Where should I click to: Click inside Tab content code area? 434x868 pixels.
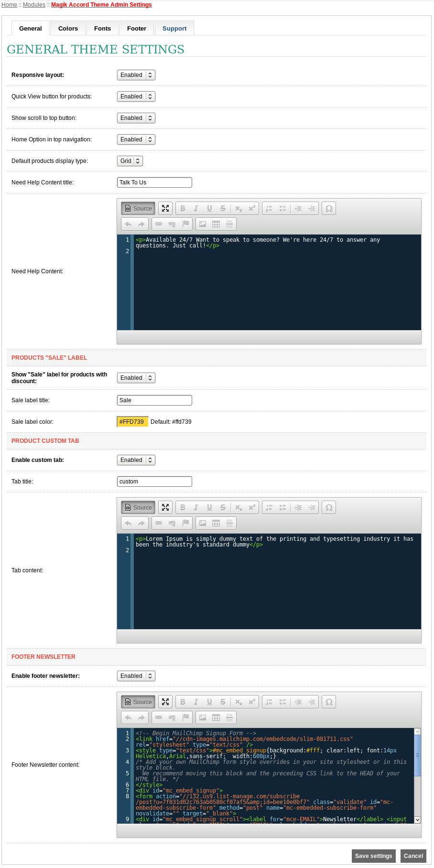[x=277, y=581]
